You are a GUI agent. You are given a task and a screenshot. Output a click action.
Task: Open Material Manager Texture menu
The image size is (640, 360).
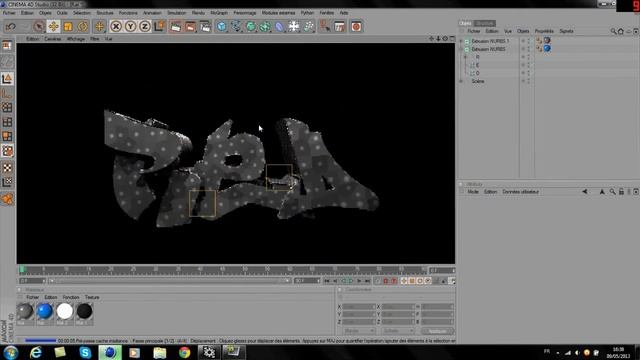point(92,297)
